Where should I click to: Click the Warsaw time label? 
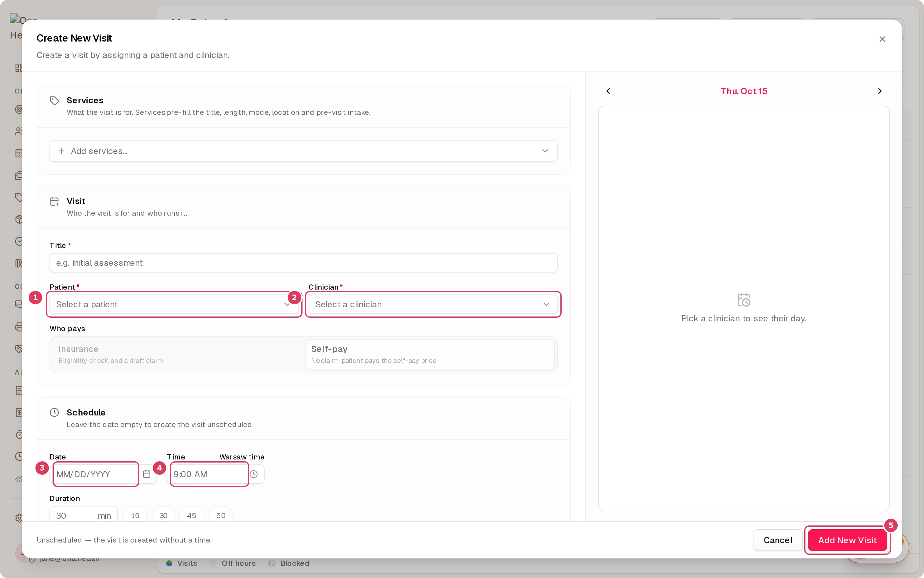(242, 457)
